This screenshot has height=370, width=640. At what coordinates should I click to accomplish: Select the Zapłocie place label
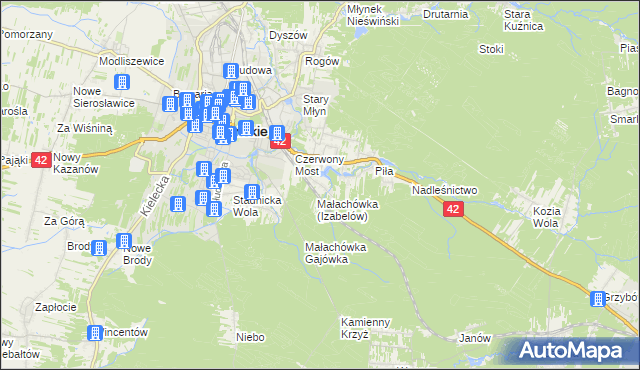[56, 307]
